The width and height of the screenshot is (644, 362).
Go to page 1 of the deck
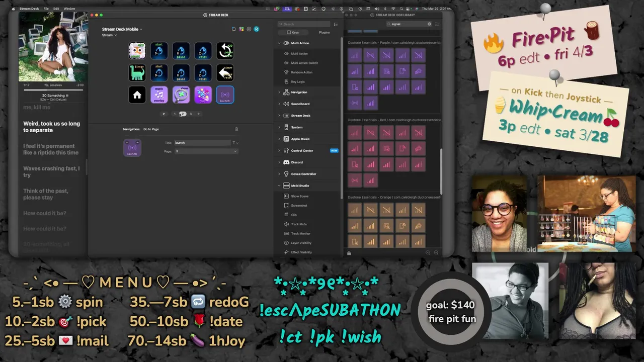175,114
